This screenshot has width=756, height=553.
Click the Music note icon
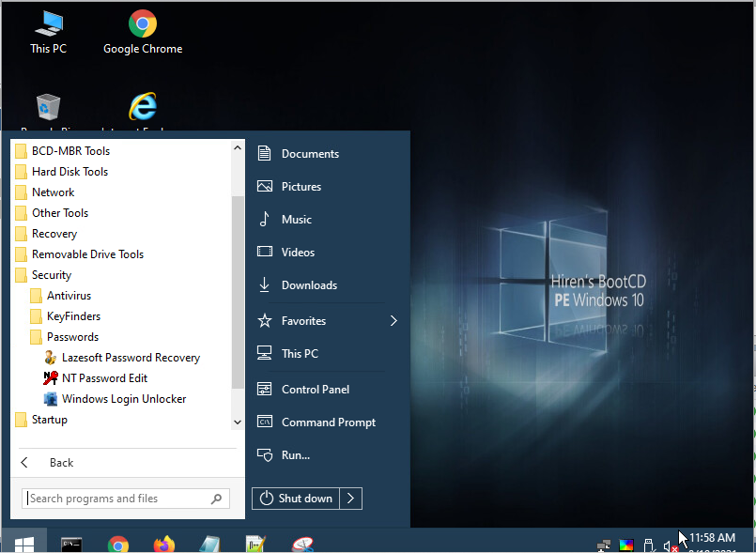coord(264,220)
